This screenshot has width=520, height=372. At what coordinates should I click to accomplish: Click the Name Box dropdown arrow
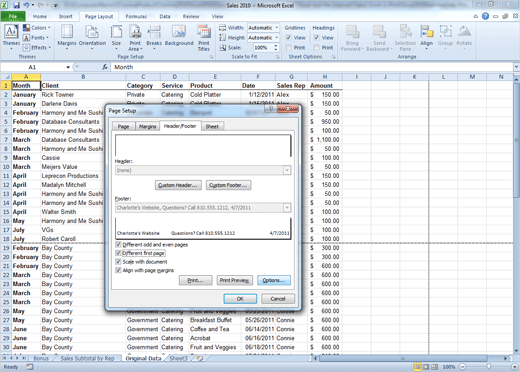68,67
